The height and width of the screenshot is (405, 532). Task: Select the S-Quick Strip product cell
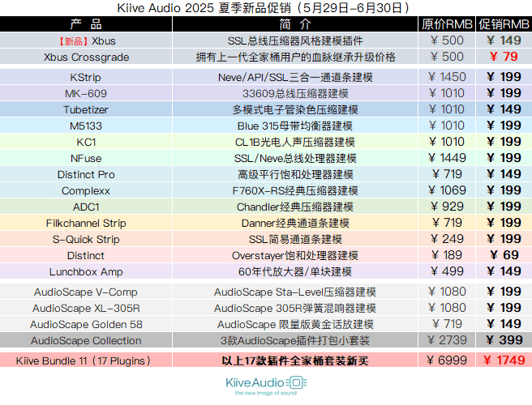tap(86, 239)
